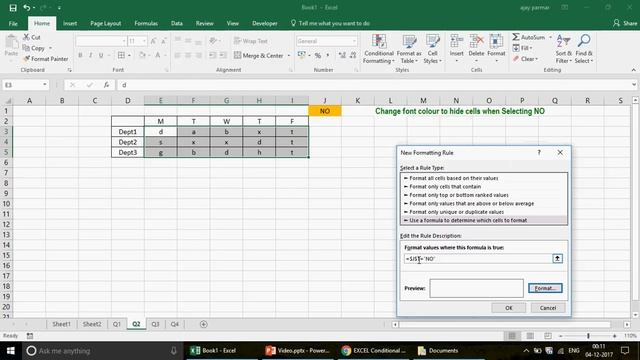
Task: Open the Font dialog launcher
Action: [167, 70]
